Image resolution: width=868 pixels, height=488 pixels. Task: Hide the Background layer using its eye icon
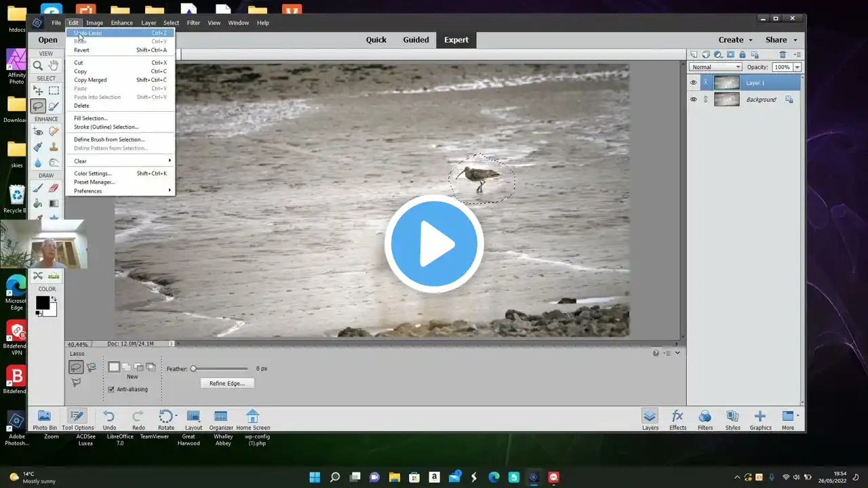693,100
